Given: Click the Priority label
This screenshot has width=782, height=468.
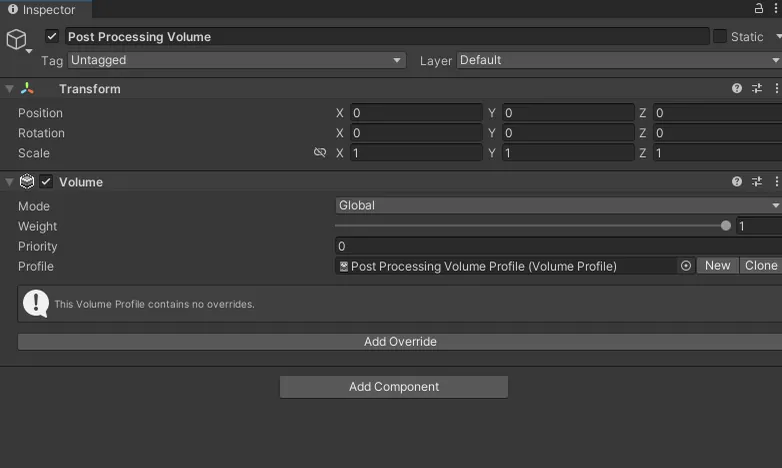Looking at the screenshot, I should 37,246.
